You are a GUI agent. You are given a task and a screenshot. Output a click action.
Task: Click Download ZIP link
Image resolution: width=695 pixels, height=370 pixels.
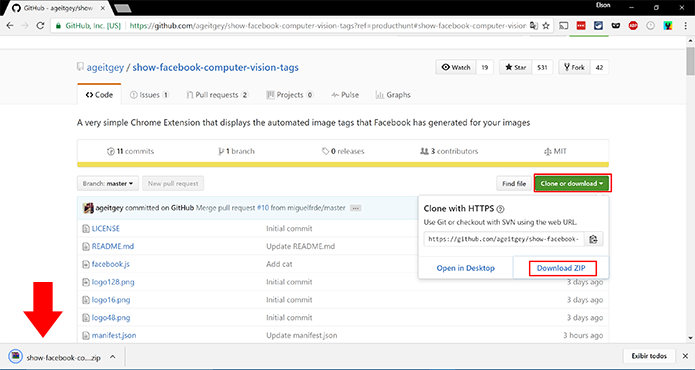tap(561, 268)
